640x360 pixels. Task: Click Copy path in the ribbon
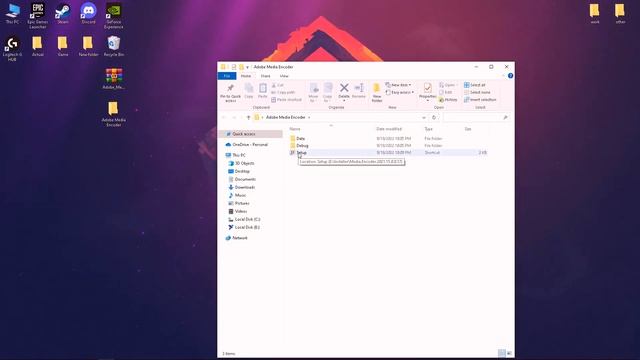(x=283, y=92)
